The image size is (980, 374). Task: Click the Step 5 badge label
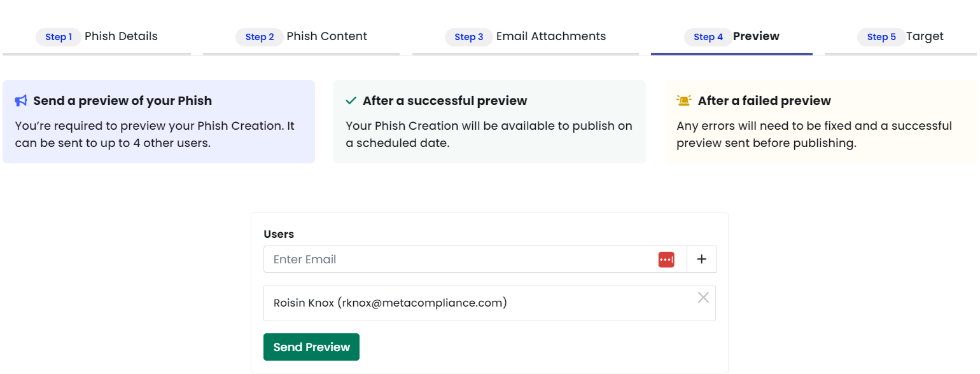pos(881,37)
